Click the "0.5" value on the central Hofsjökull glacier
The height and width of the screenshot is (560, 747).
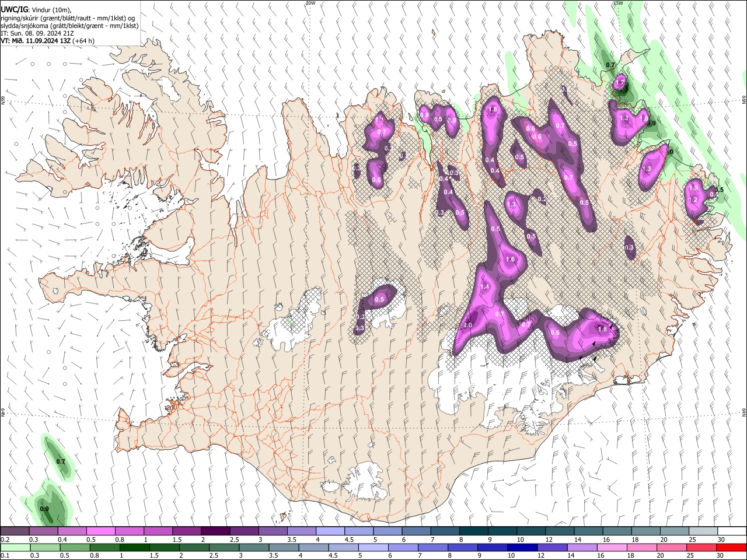pyautogui.click(x=379, y=300)
